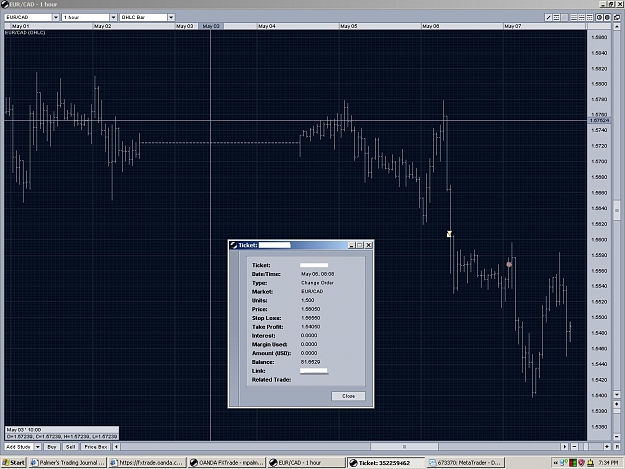Switch to Ticket 352259462 taskbar item

385,463
